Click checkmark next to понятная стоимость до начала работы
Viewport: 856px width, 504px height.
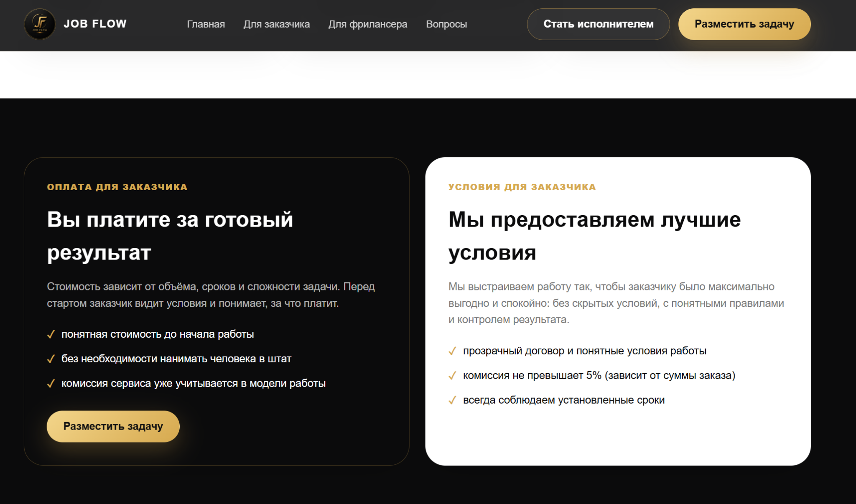click(51, 334)
